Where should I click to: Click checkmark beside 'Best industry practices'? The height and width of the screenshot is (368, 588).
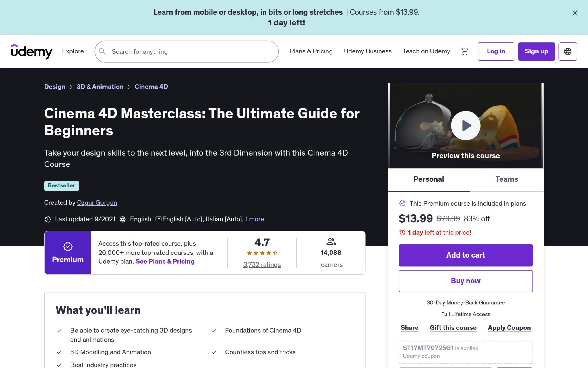click(59, 365)
